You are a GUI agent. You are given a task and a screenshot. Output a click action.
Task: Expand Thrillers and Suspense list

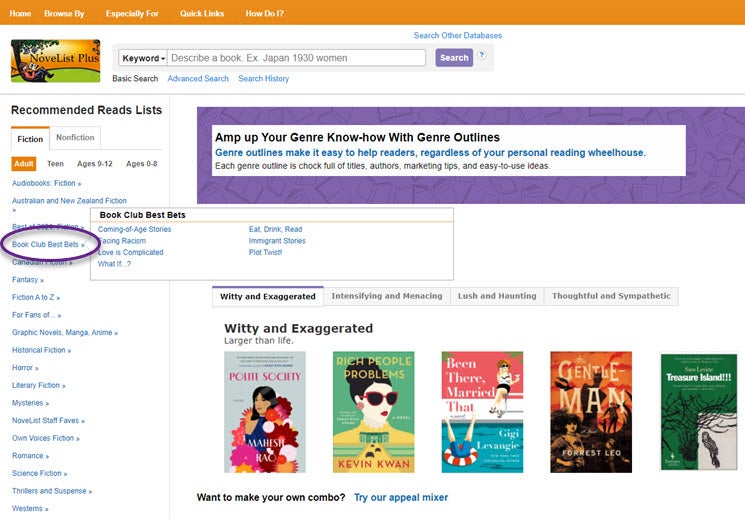(52, 490)
